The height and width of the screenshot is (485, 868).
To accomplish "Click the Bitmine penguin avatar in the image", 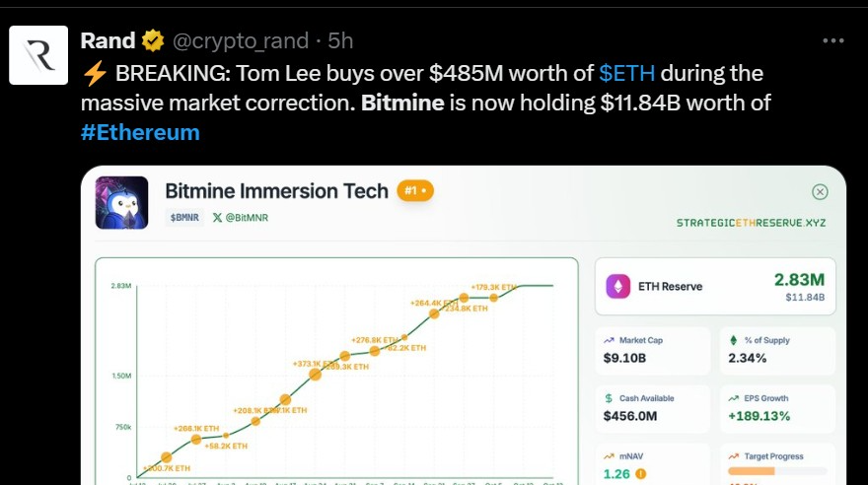I will click(121, 202).
